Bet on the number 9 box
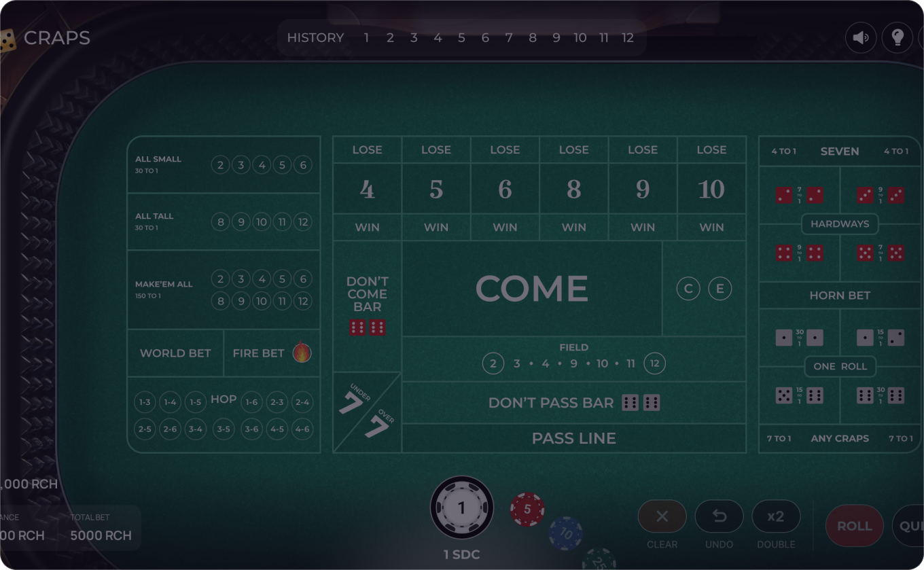 pos(643,189)
